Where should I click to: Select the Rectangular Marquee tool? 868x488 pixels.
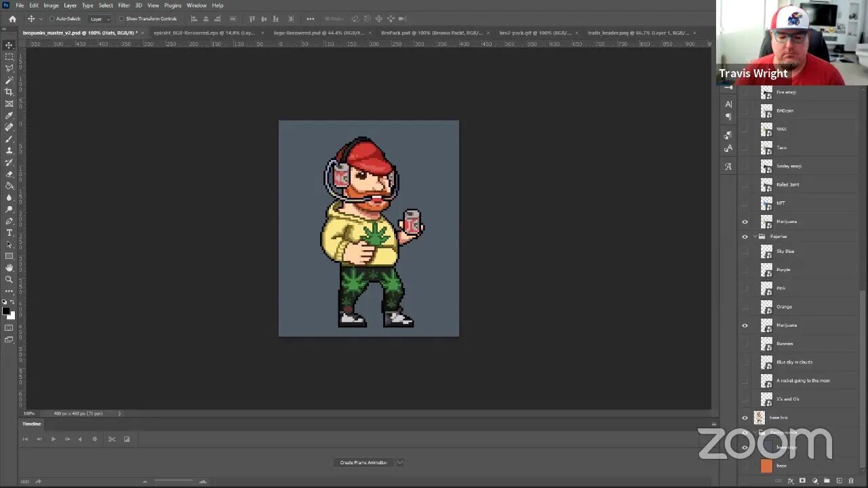(9, 57)
